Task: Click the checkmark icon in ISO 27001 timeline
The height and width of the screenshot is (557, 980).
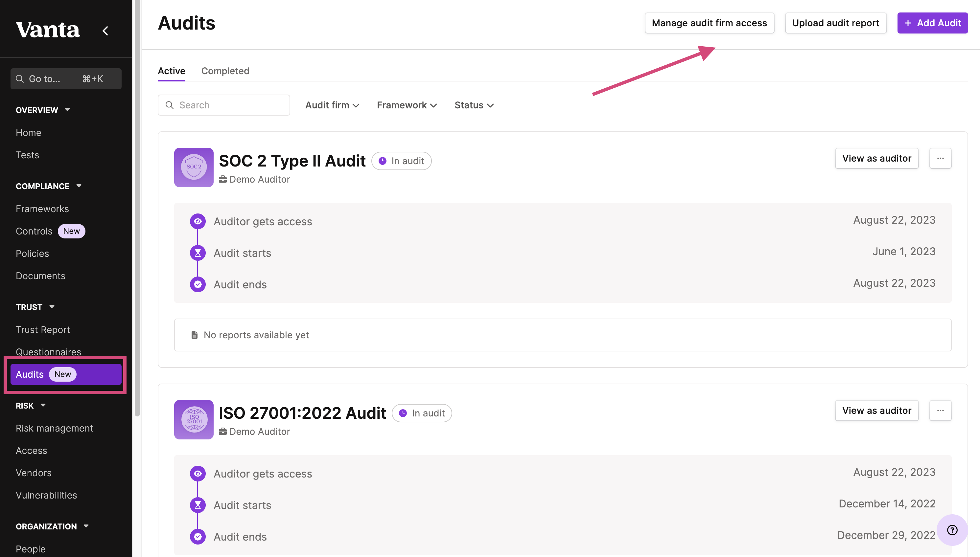Action: [x=198, y=536]
